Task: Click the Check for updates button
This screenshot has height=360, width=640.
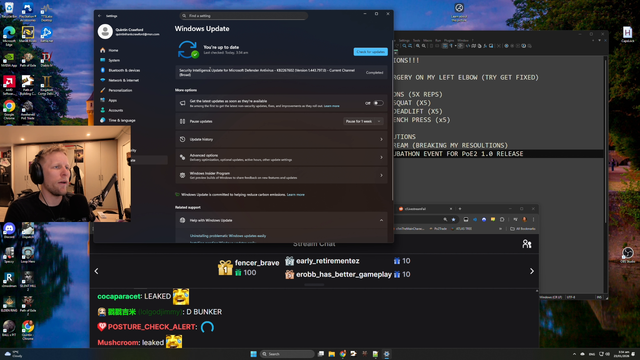Action: [x=370, y=52]
